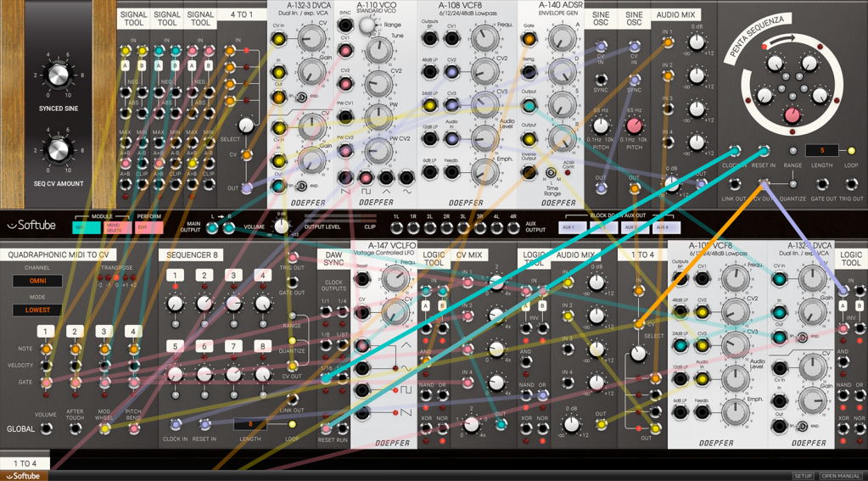Open the Mode LOWEST selector
This screenshot has height=481, width=868.
tap(37, 310)
